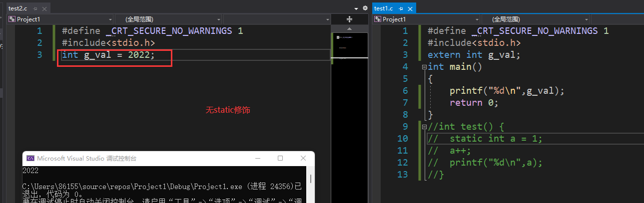Open the tab list arrow for the left tab group
Image resolution: width=644 pixels, height=203 pixels.
click(x=356, y=8)
